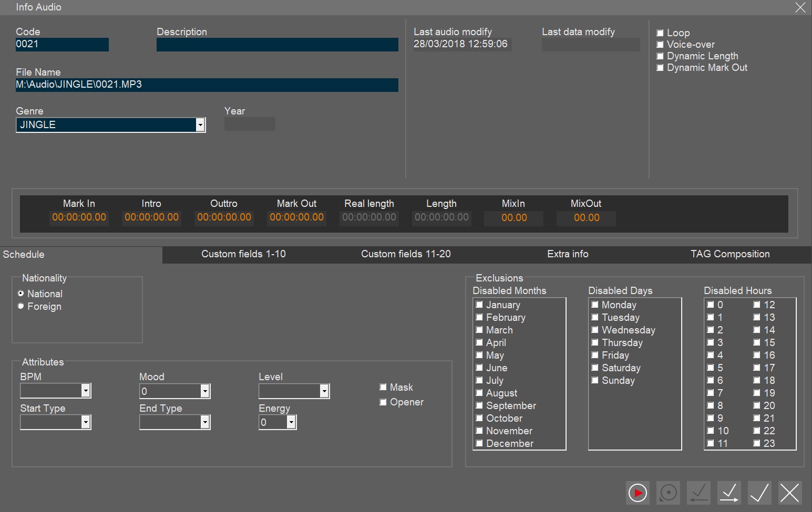Check the Dynamic Mark Out option
The image size is (812, 512).
[x=660, y=68]
